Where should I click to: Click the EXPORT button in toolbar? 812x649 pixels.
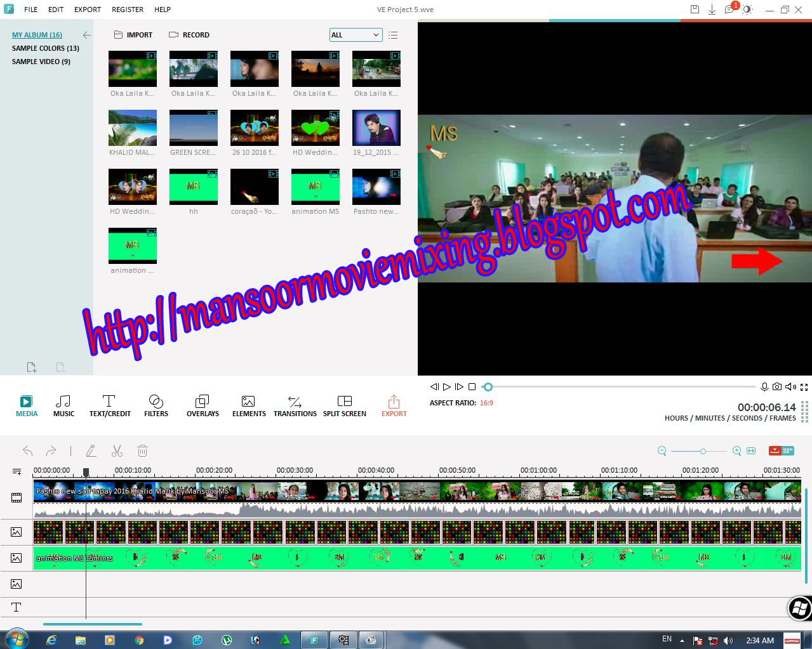click(394, 406)
